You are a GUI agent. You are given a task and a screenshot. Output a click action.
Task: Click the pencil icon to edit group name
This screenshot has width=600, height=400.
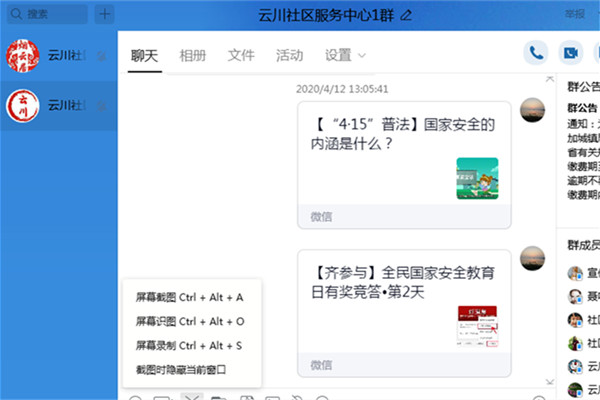pyautogui.click(x=405, y=15)
